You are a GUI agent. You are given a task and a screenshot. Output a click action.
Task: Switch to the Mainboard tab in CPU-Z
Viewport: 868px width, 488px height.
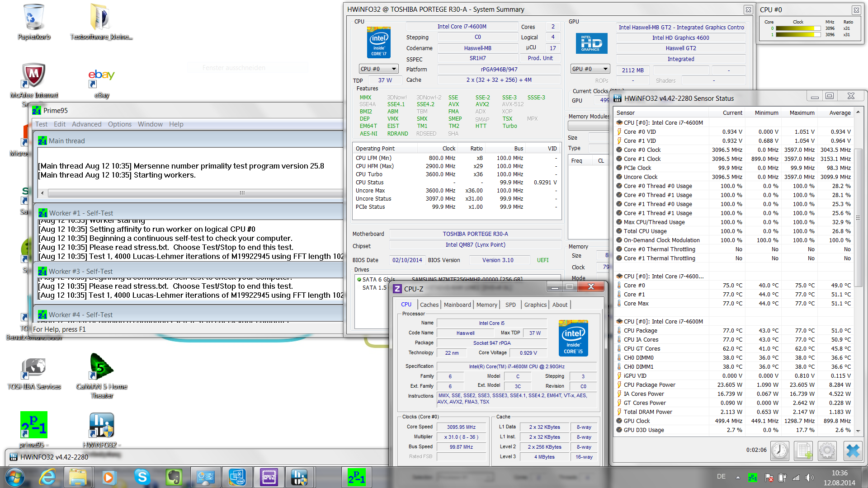[457, 305]
